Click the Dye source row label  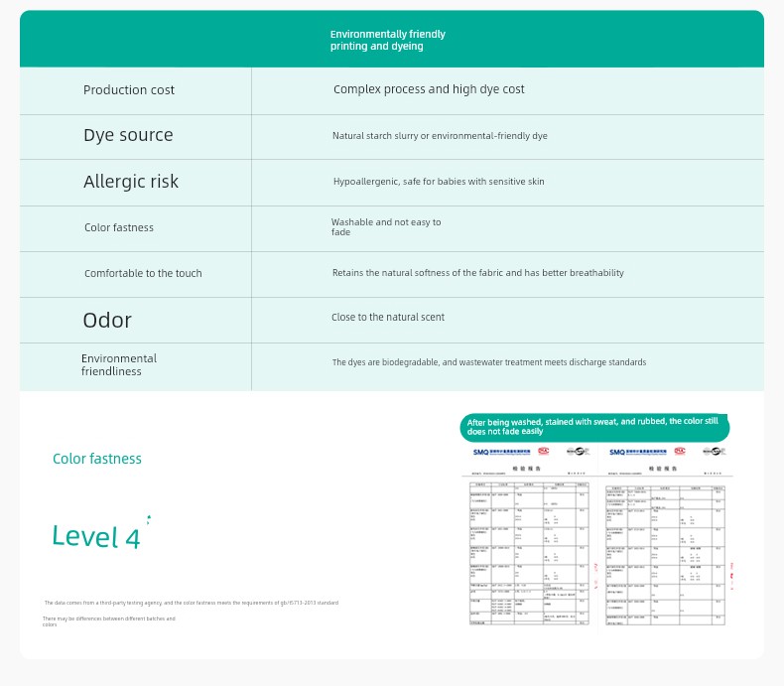[x=128, y=135]
